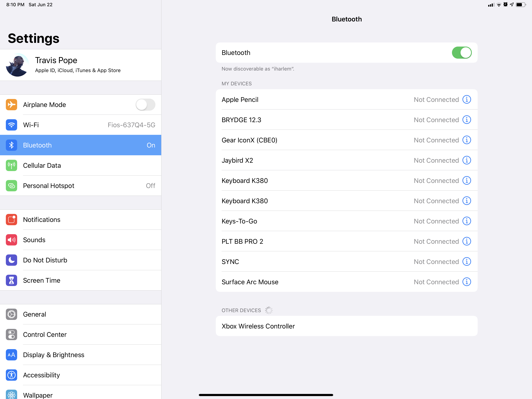The image size is (532, 399).
Task: Tap the Do Not Disturb moon icon
Action: tap(11, 260)
